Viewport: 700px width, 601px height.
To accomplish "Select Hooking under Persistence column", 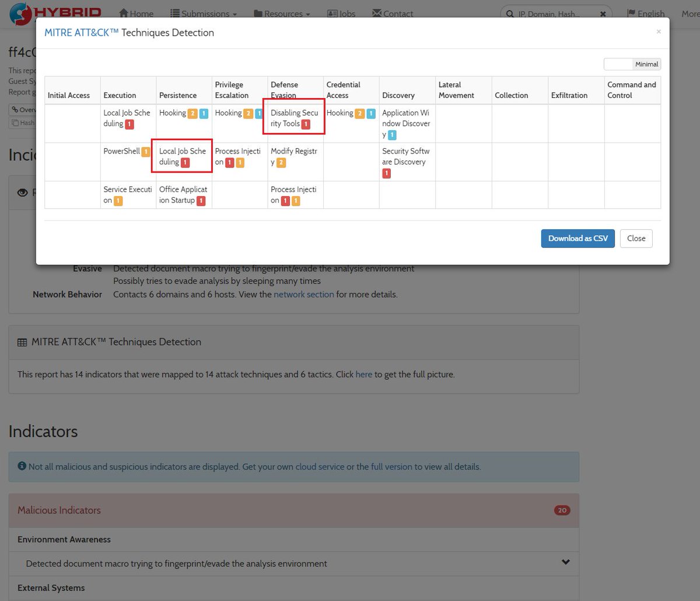I will pyautogui.click(x=173, y=113).
